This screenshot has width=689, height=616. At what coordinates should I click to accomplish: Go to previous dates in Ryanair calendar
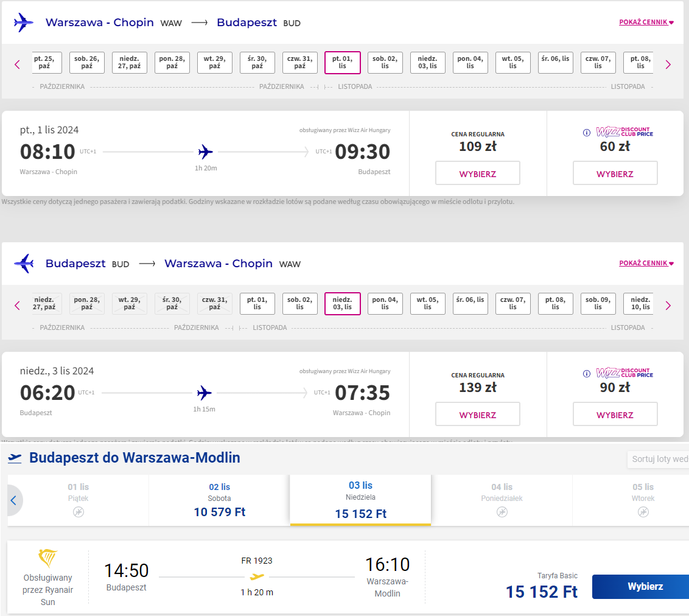pos(13,500)
